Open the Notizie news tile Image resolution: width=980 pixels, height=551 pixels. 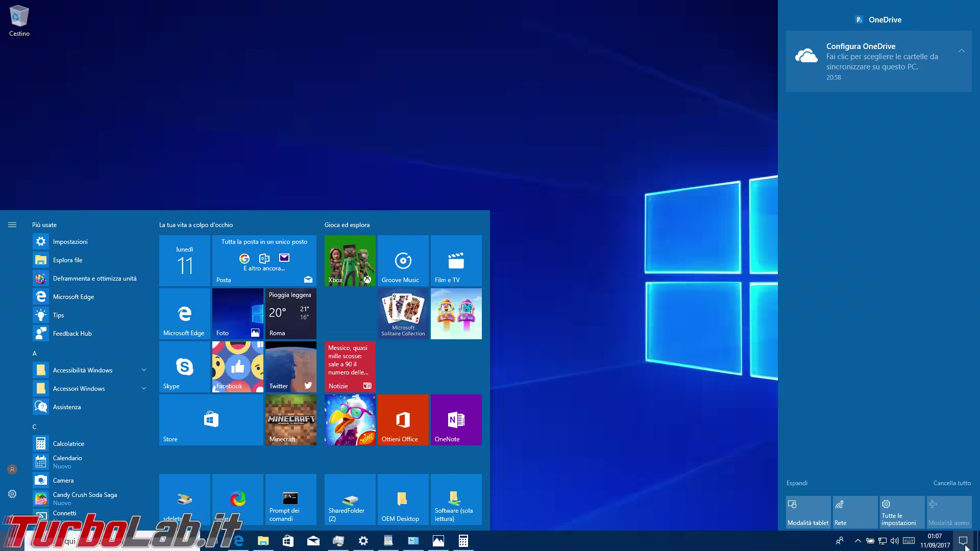click(350, 366)
